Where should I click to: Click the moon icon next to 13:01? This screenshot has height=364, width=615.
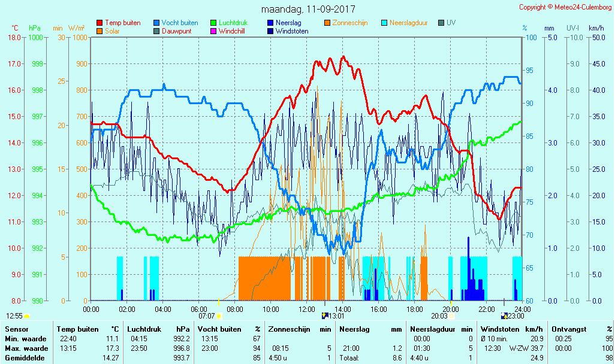click(325, 316)
